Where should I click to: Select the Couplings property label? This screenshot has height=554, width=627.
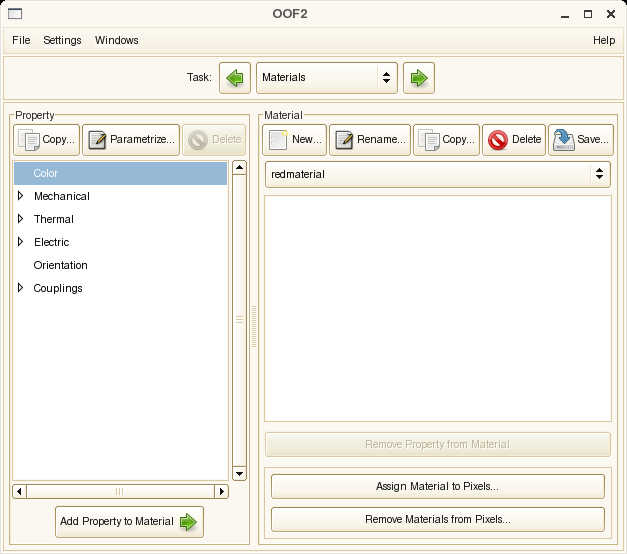[58, 288]
